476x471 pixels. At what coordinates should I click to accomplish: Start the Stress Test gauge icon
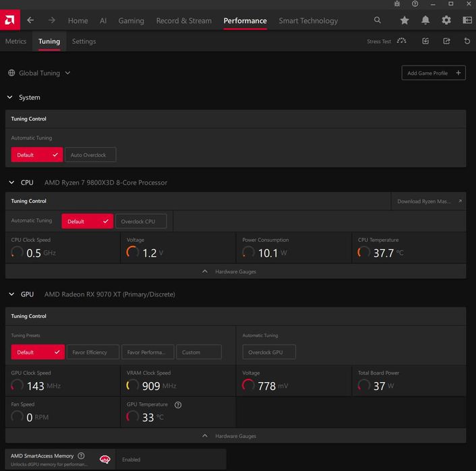(x=402, y=41)
